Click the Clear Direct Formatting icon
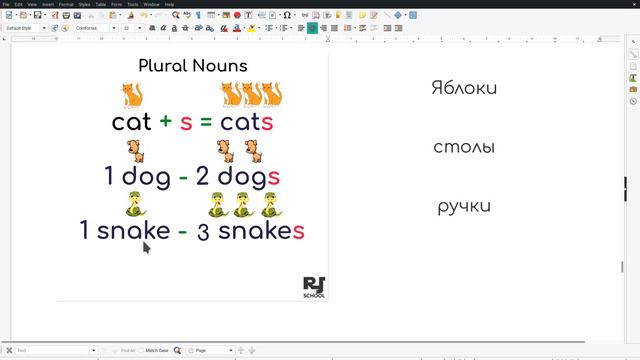The image size is (640, 360). coord(223,28)
